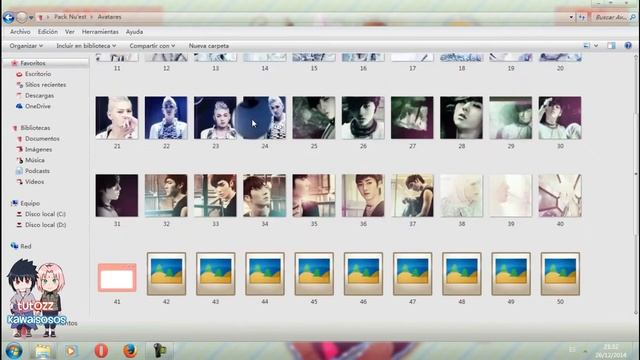Open the Archivo menu
Viewport: 640px width, 360px height.
tap(20, 31)
